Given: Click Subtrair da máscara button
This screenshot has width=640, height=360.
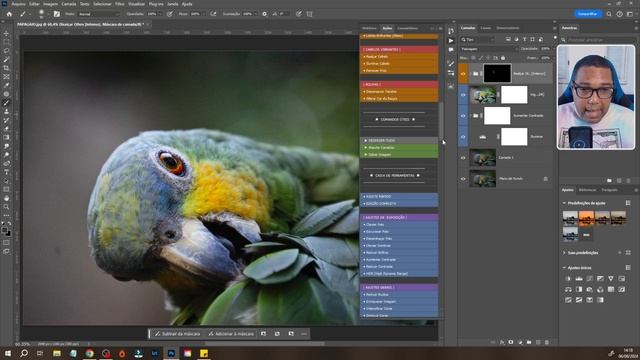Looking at the screenshot, I should (x=178, y=333).
